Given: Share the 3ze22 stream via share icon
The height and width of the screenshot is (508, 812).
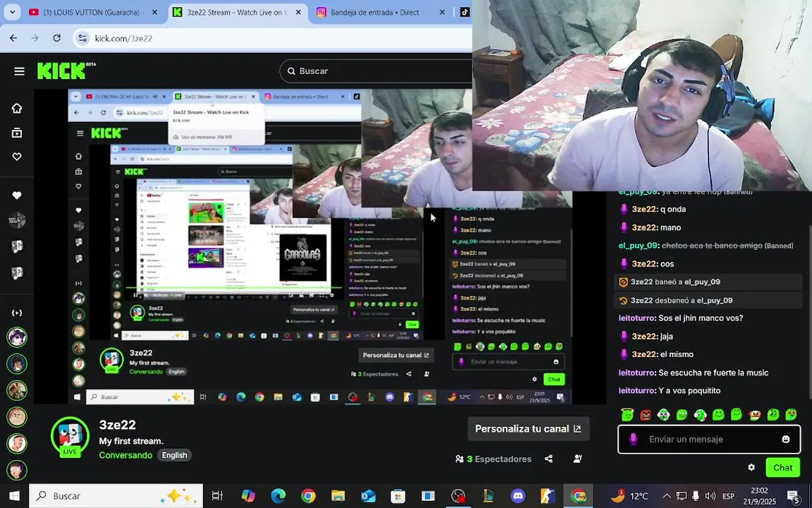Looking at the screenshot, I should coord(548,459).
